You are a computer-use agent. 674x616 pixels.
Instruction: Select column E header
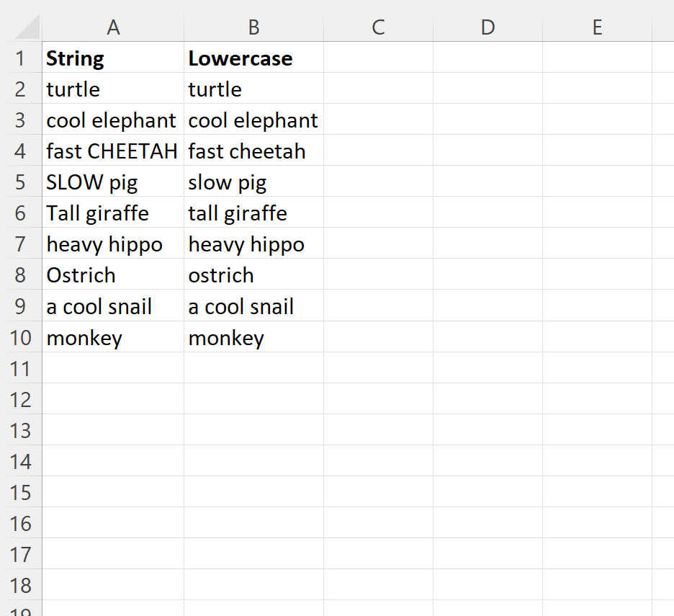pyautogui.click(x=597, y=27)
